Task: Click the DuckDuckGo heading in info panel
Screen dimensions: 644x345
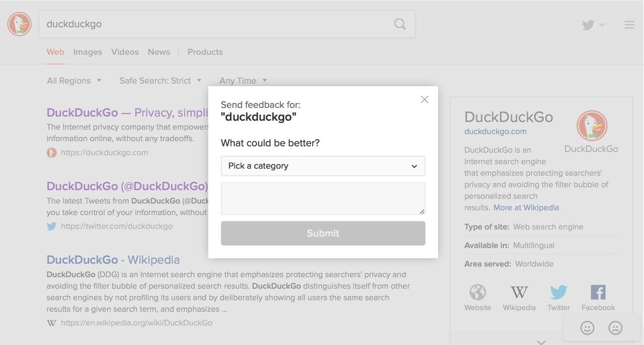Action: pos(509,117)
